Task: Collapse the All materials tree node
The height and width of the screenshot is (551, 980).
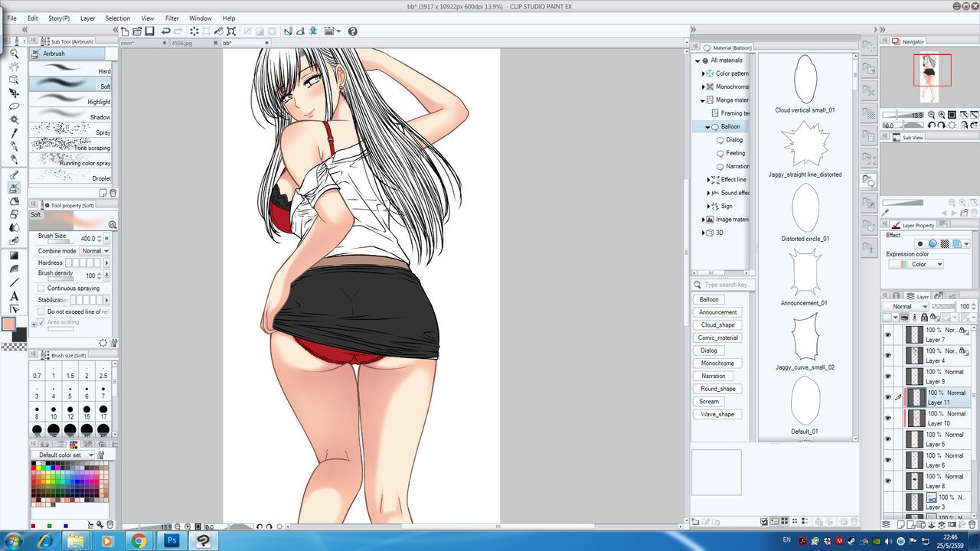Action: 697,60
